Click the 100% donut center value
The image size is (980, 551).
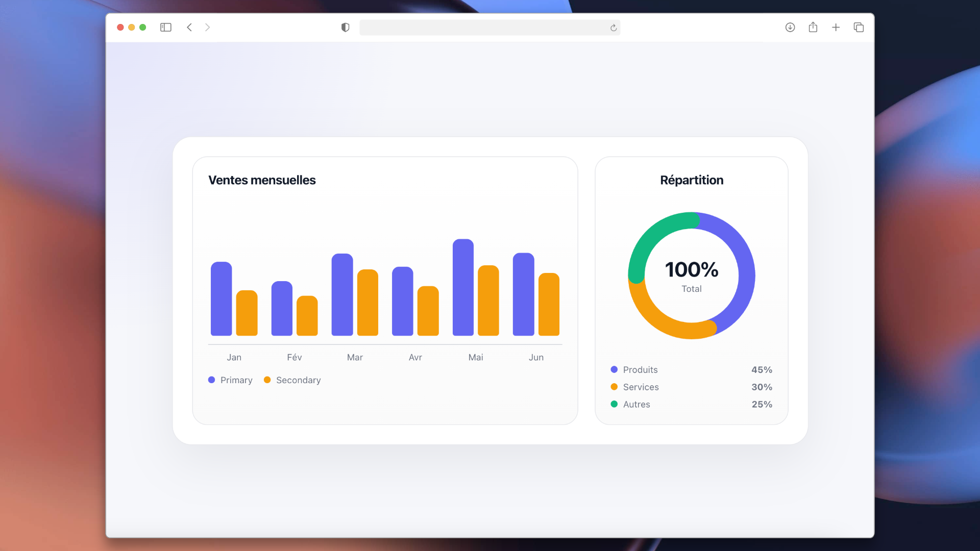[692, 269]
